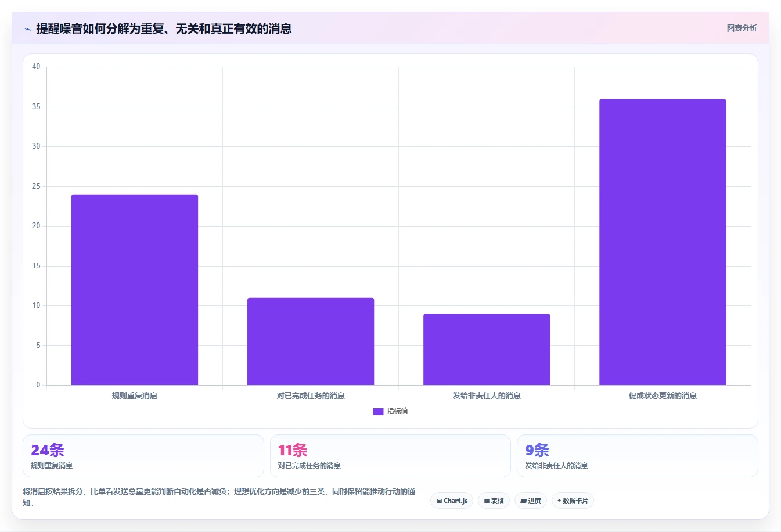Click the 数据卡片 chip sparkle icon
This screenshot has height=532, width=781.
pyautogui.click(x=559, y=501)
